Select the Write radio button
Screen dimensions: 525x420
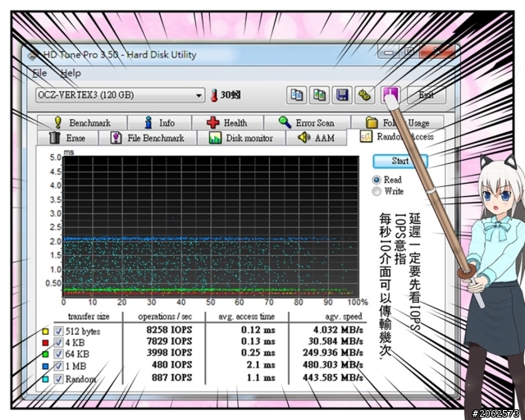pyautogui.click(x=377, y=191)
